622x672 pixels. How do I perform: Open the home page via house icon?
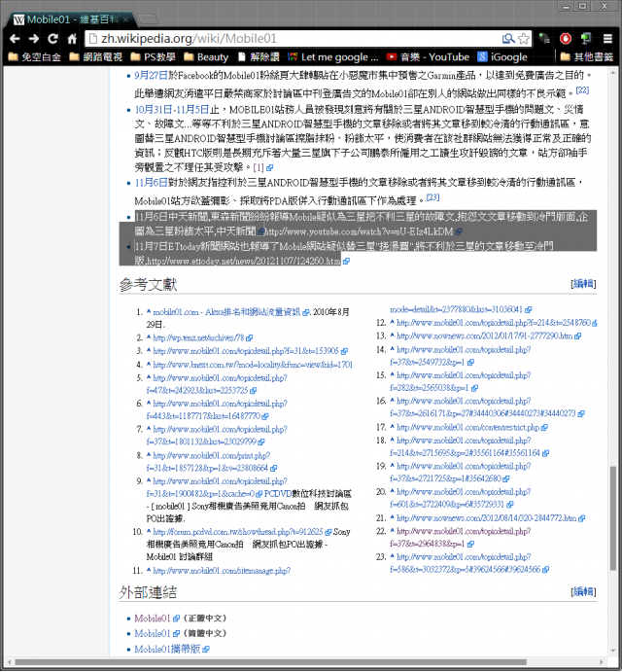[x=72, y=39]
